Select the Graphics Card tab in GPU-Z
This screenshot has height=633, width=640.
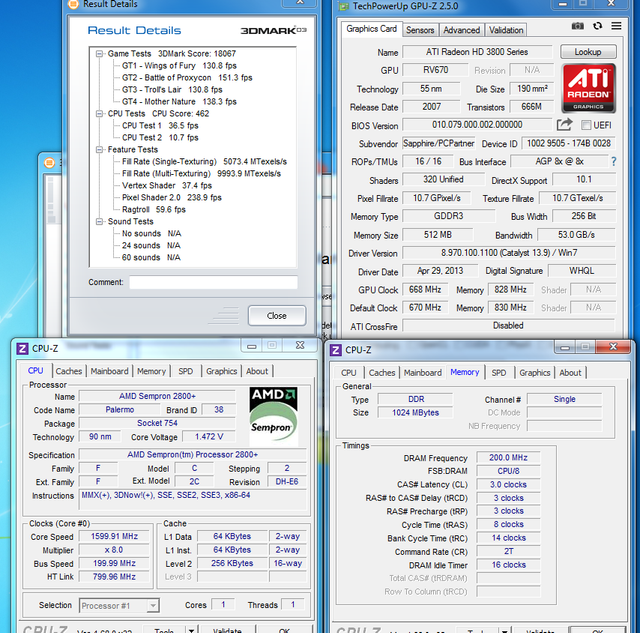[371, 29]
